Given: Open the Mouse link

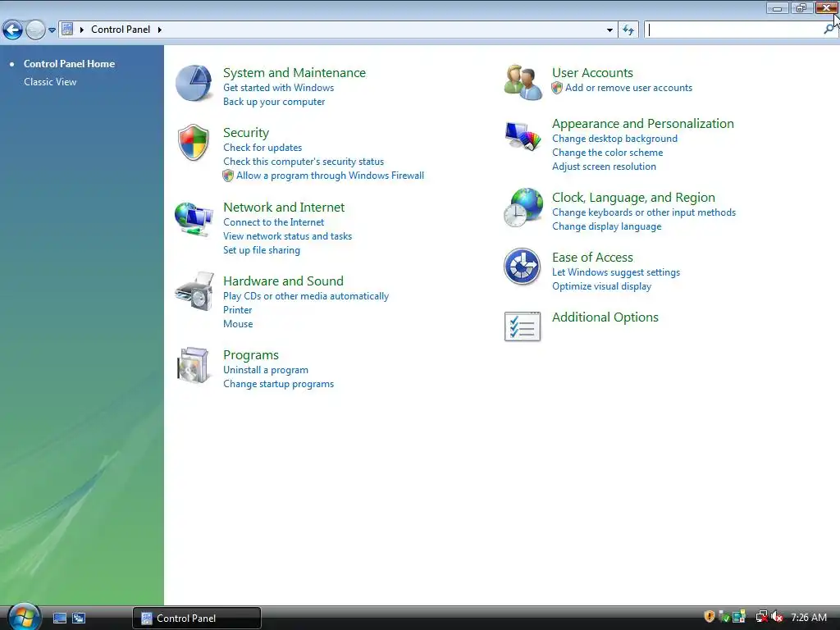Looking at the screenshot, I should (x=238, y=324).
